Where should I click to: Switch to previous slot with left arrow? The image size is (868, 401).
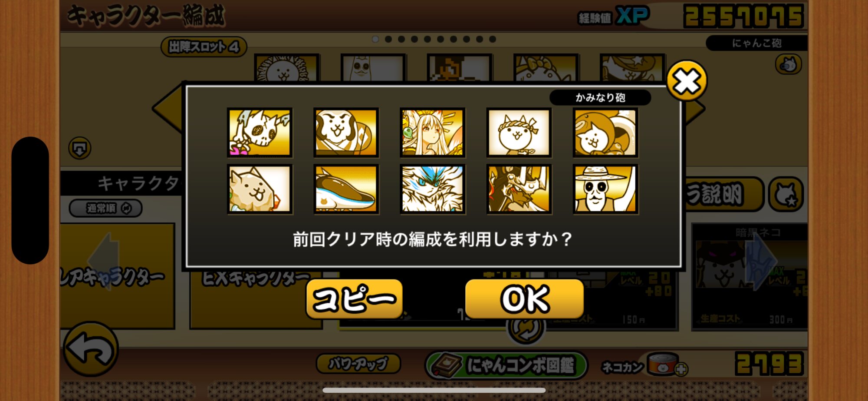coord(168,109)
